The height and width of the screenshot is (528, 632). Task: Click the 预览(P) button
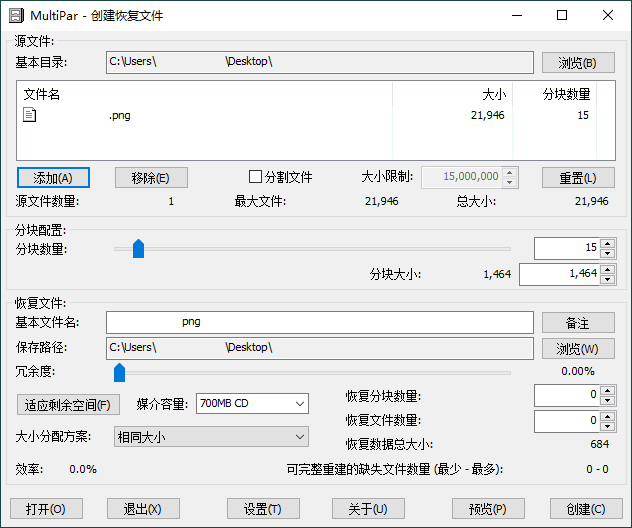488,508
